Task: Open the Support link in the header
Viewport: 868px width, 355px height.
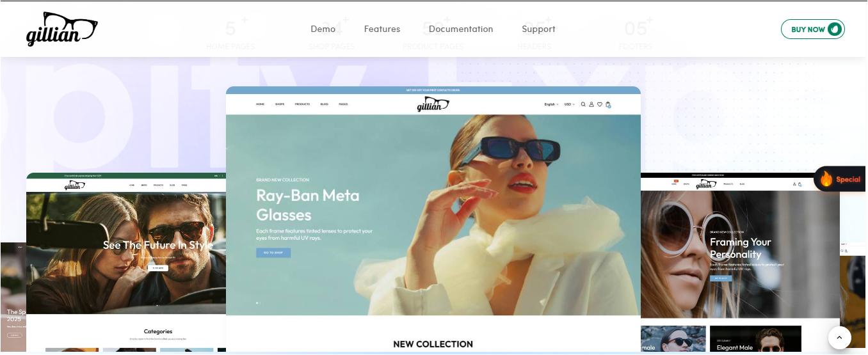Action: point(538,29)
